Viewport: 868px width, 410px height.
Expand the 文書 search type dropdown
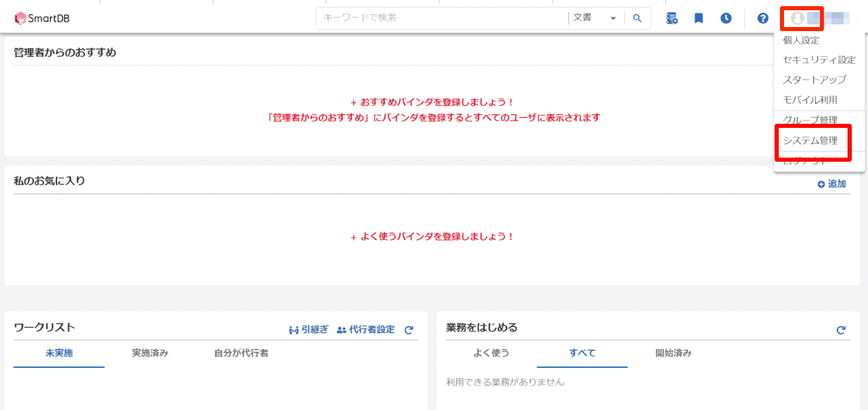click(594, 18)
